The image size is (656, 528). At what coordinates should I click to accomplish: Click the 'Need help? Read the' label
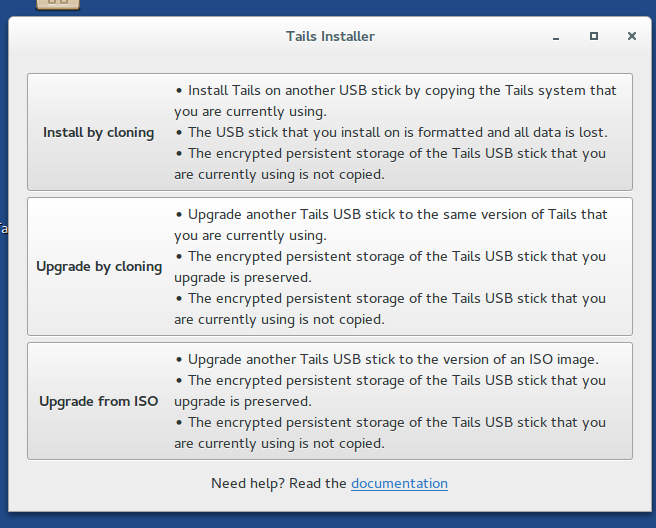279,483
